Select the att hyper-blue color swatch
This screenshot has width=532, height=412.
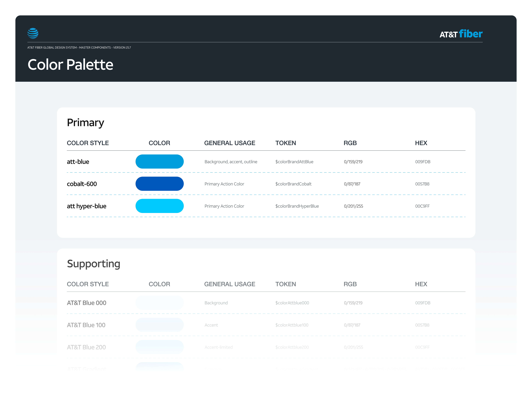coord(160,206)
